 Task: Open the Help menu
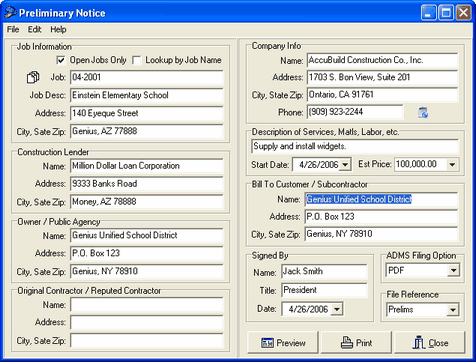[58, 30]
